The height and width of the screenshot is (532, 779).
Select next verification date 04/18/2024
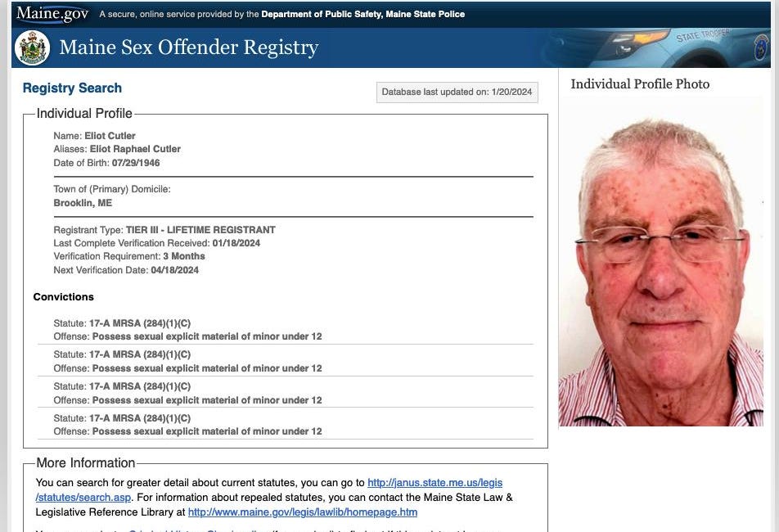pos(175,270)
